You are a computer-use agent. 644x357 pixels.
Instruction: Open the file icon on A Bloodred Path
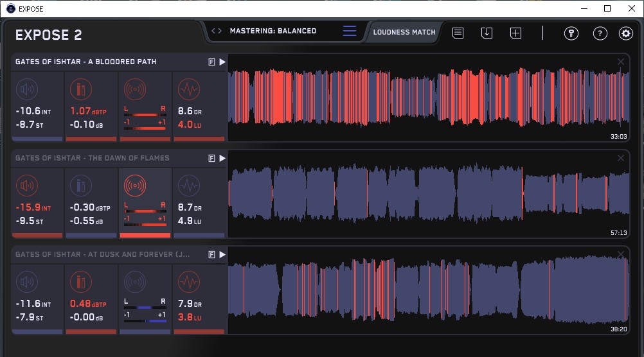(211, 62)
